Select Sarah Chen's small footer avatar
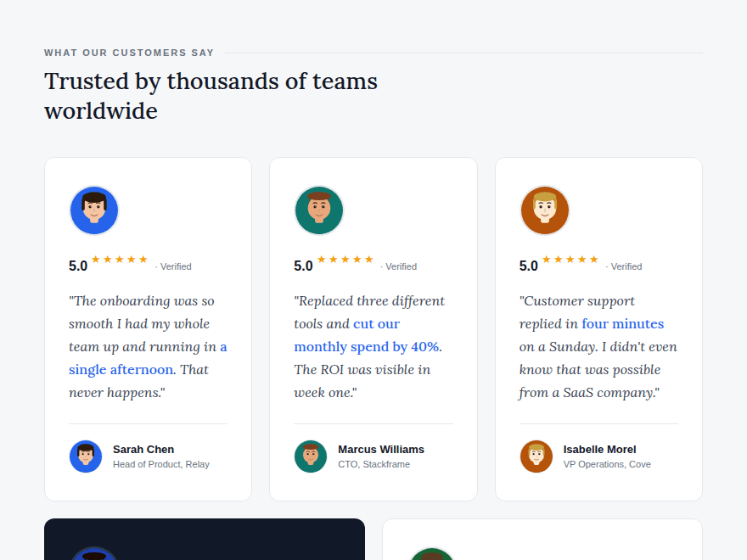 pyautogui.click(x=86, y=456)
